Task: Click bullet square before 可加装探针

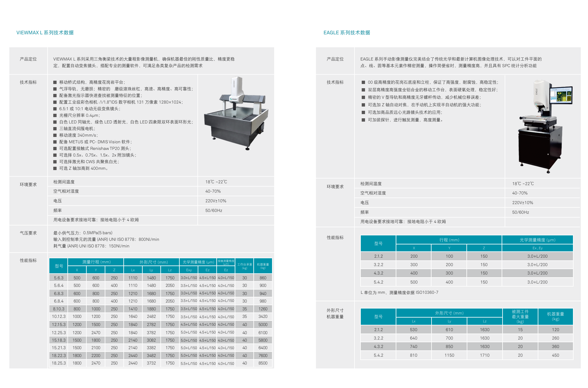Action: point(363,120)
